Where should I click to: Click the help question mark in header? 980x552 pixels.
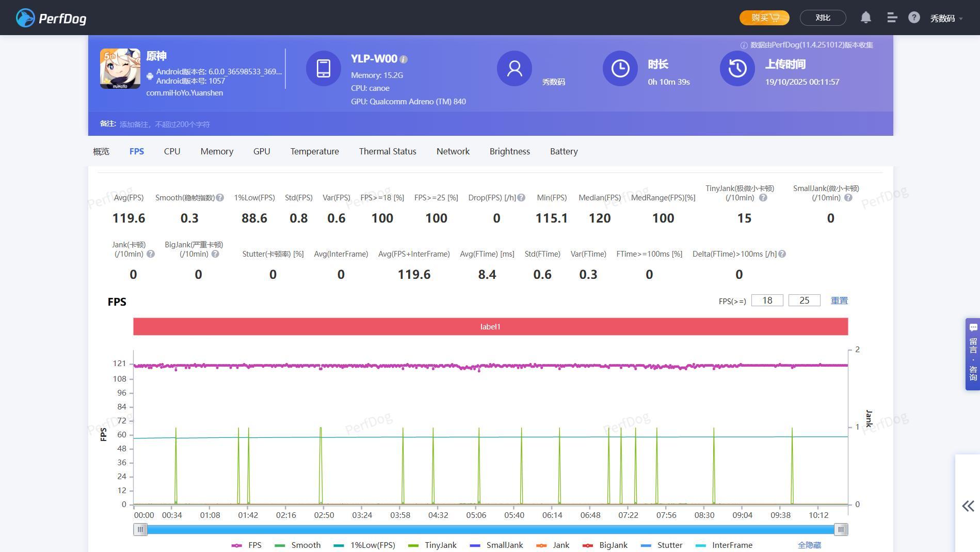point(913,18)
